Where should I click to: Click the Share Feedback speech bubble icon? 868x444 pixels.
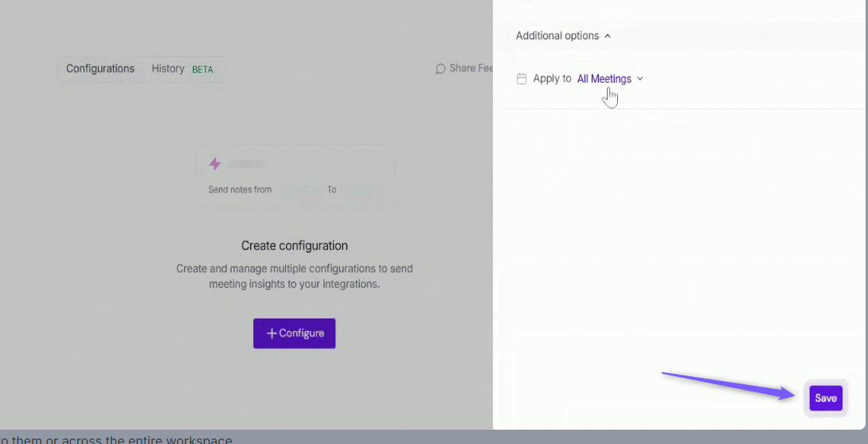pyautogui.click(x=440, y=69)
